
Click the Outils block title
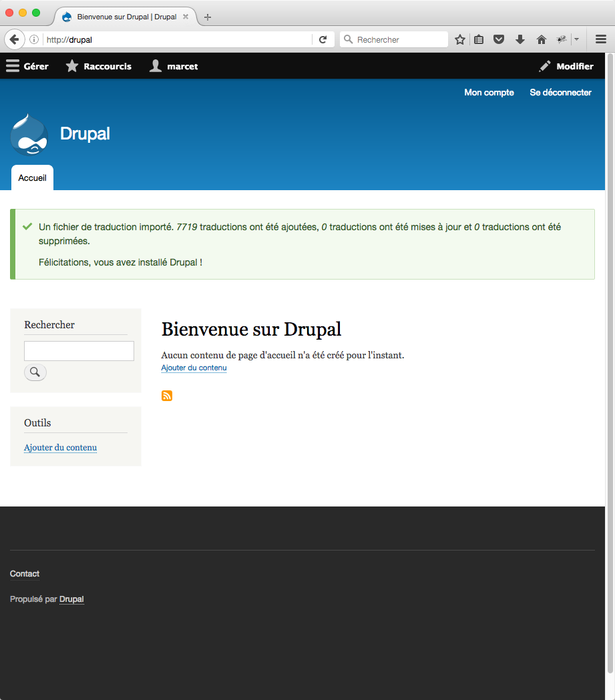(37, 423)
